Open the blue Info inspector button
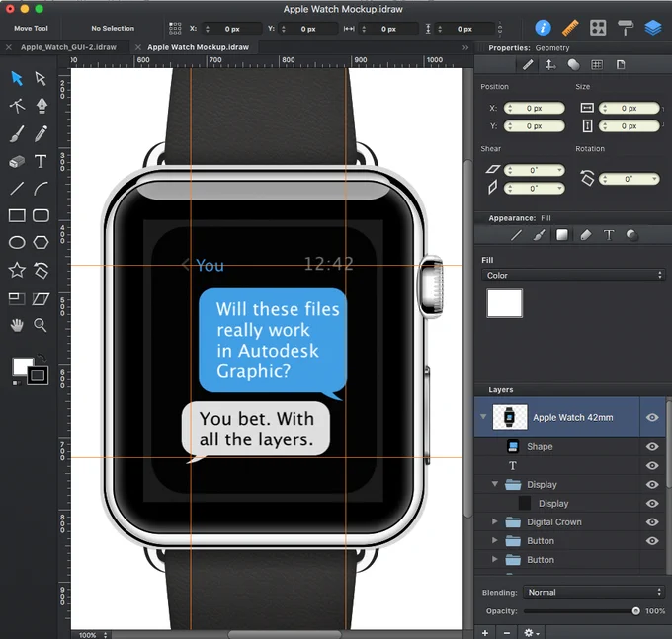This screenshot has width=672, height=639. 543,28
